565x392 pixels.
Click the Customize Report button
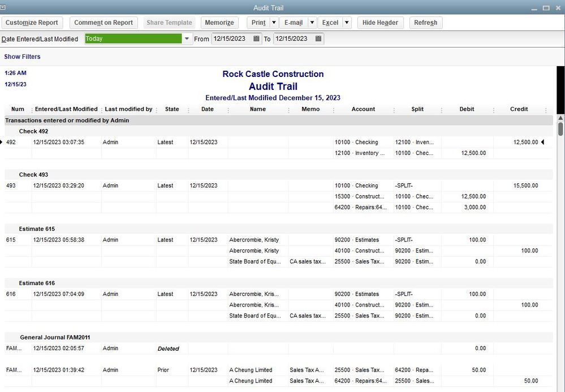[32, 23]
